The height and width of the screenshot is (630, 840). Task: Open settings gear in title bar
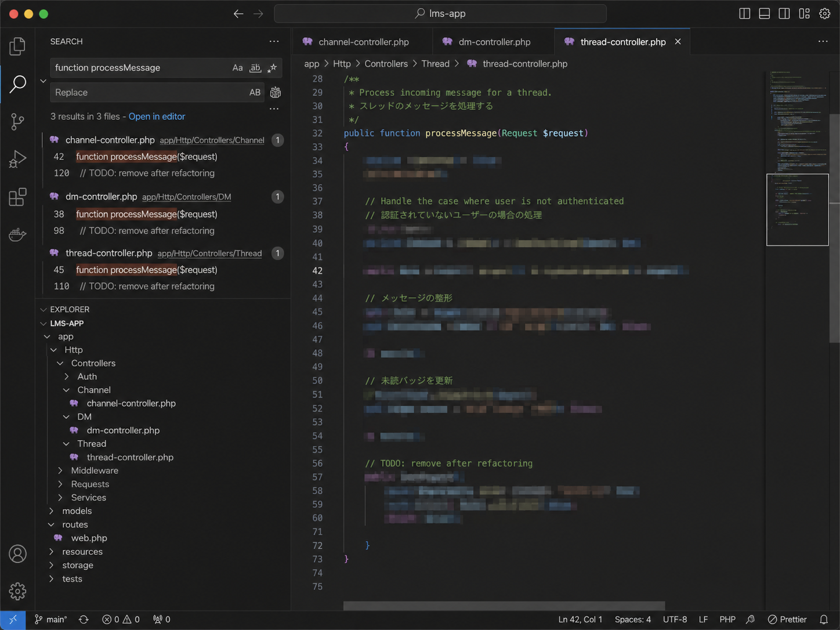tap(824, 13)
